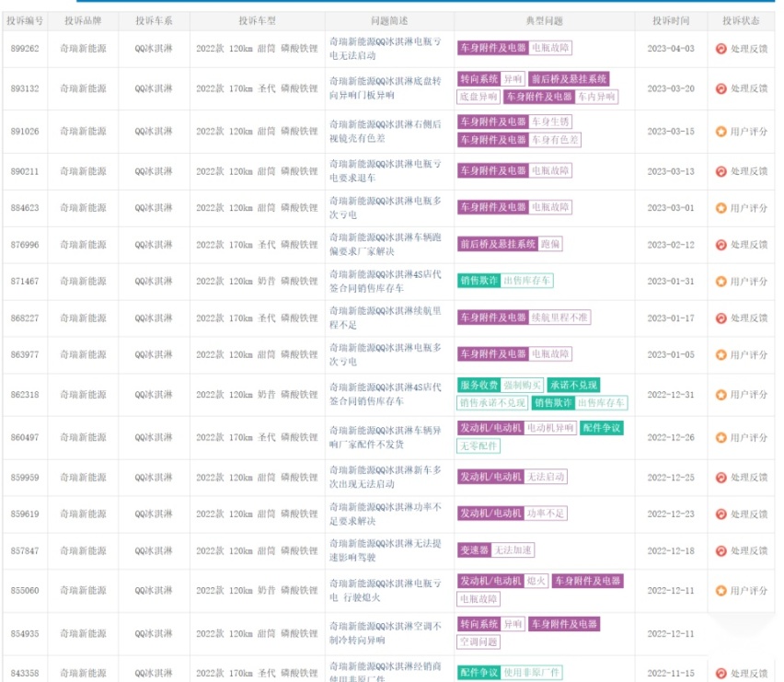Click the 空调问题 tag in row 854935
The image size is (784, 682).
point(478,642)
